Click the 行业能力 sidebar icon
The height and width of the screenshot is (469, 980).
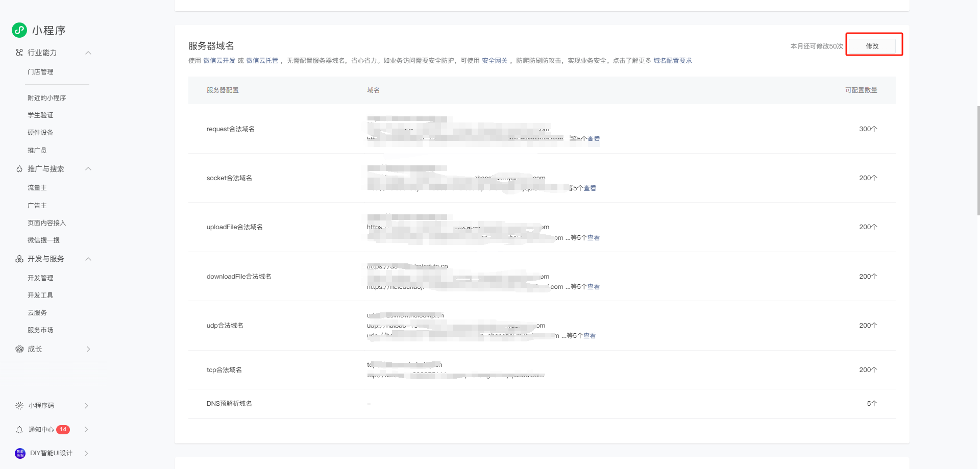pyautogui.click(x=19, y=53)
